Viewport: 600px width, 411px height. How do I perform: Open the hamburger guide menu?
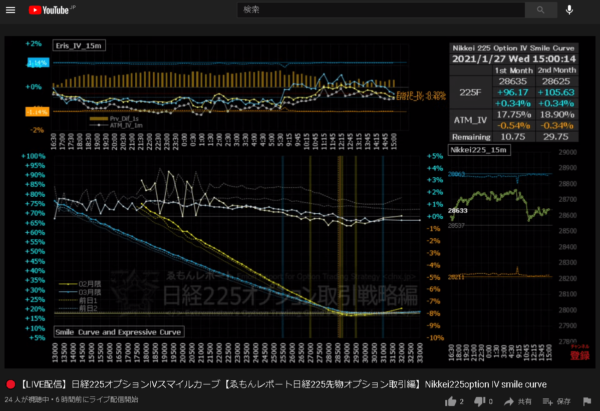[11, 11]
